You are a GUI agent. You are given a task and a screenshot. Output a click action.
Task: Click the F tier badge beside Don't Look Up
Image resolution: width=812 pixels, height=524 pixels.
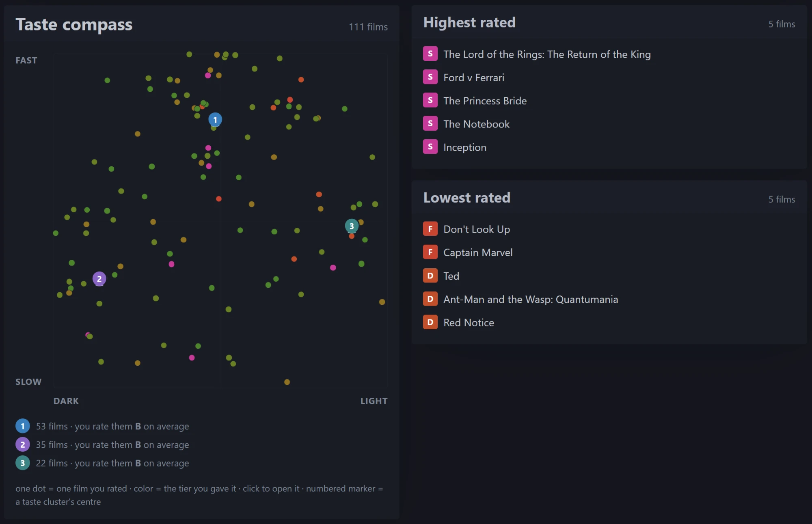(430, 229)
